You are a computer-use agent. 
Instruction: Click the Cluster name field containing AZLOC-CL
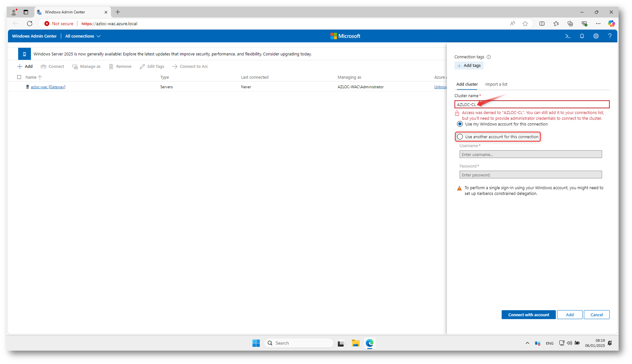point(532,104)
